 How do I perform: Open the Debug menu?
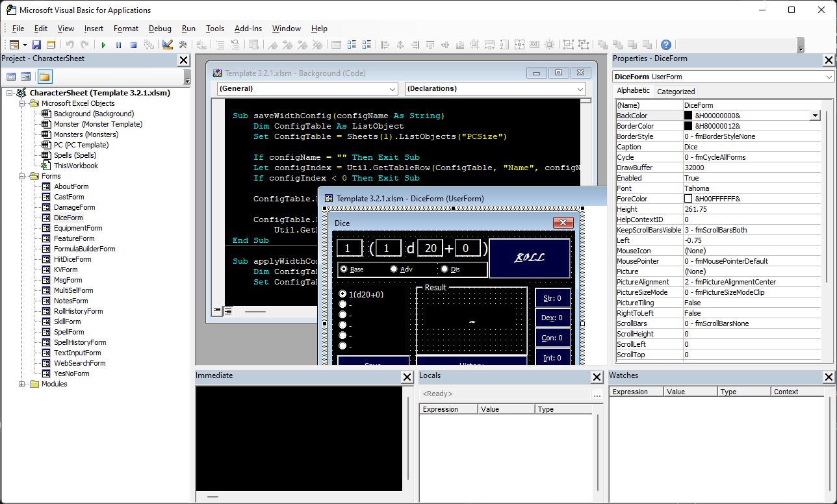[160, 29]
